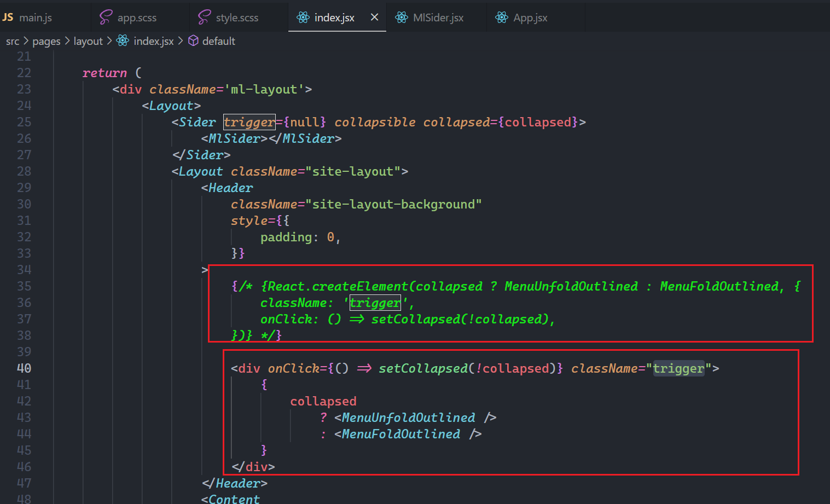Click the commented 'onClick' on line 37

click(286, 319)
